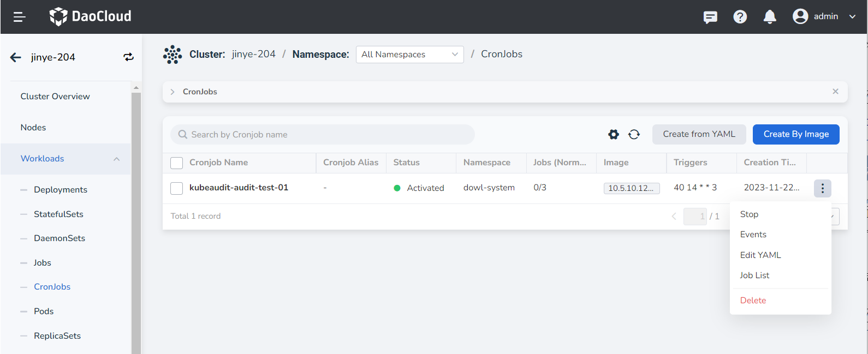Focus the Search by Cronjob name field
The image size is (868, 354).
point(328,135)
